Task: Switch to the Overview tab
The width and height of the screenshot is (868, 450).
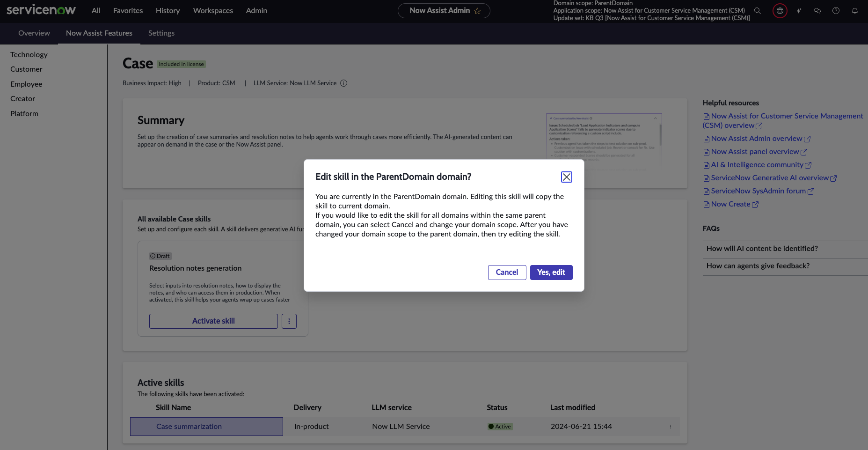Action: point(34,33)
